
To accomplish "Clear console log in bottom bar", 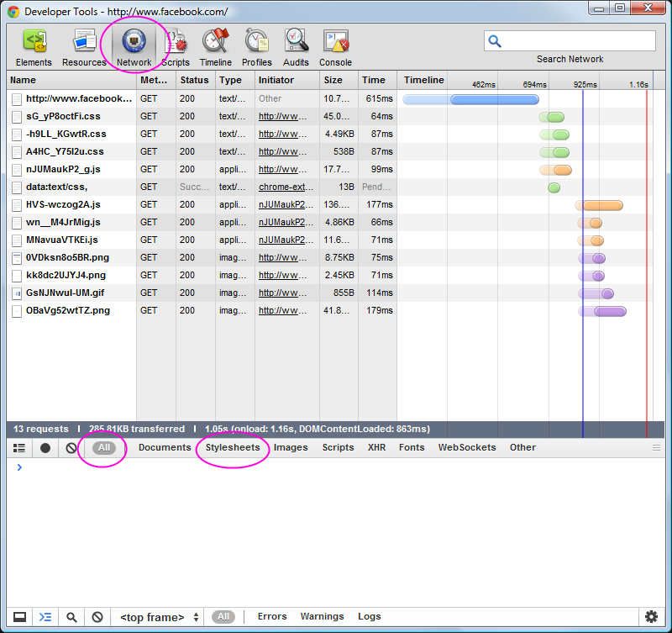I will (x=97, y=617).
